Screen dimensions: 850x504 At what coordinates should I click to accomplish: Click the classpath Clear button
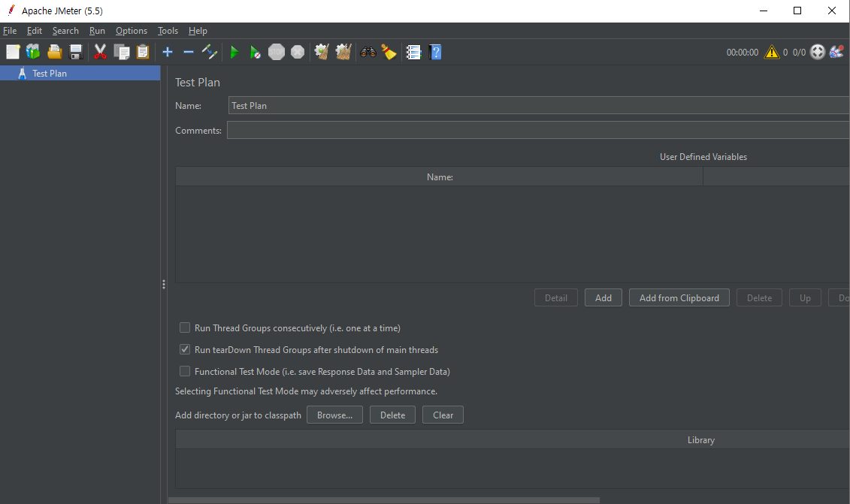443,415
